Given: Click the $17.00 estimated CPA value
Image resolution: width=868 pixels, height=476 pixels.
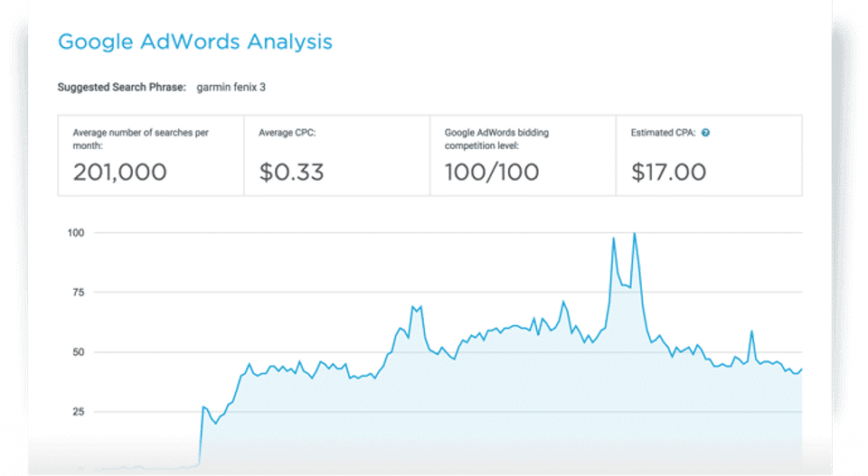Looking at the screenshot, I should pos(668,172).
